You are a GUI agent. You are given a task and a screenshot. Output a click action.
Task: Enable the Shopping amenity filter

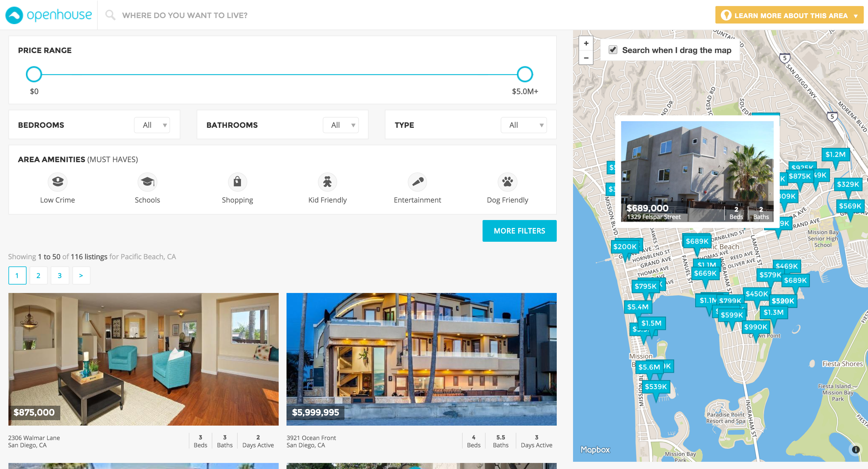point(237,182)
